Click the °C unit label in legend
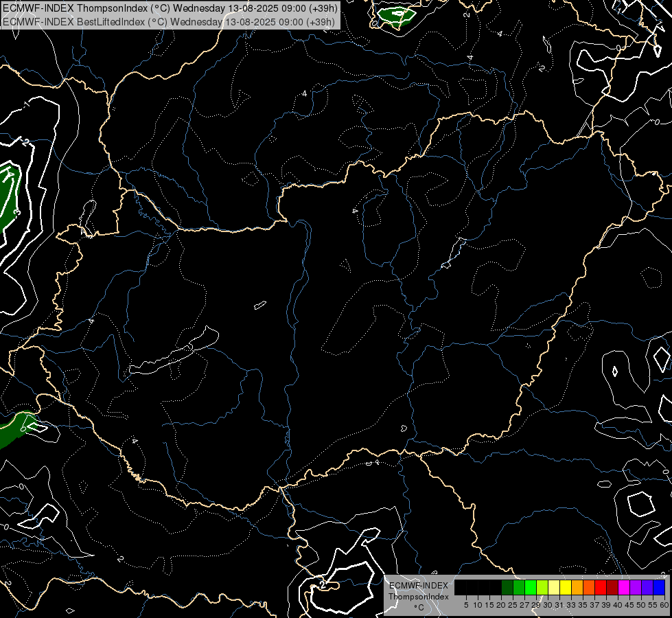The width and height of the screenshot is (672, 618). tap(419, 607)
